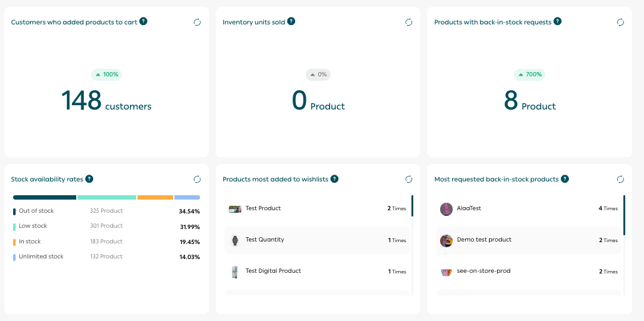This screenshot has height=321, width=644.
Task: Refresh the Stock availability rates card
Action: pyautogui.click(x=197, y=180)
